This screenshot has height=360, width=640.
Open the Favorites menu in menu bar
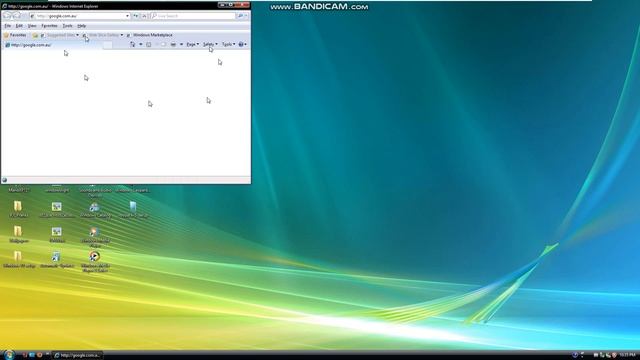click(49, 26)
